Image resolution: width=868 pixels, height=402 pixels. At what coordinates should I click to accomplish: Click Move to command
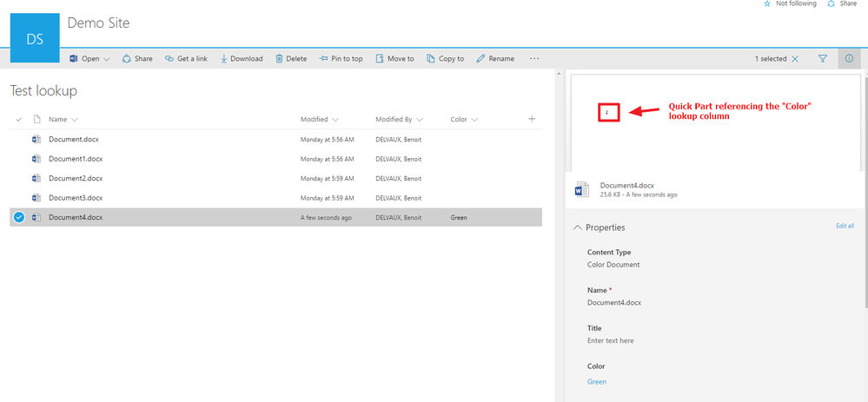[394, 59]
